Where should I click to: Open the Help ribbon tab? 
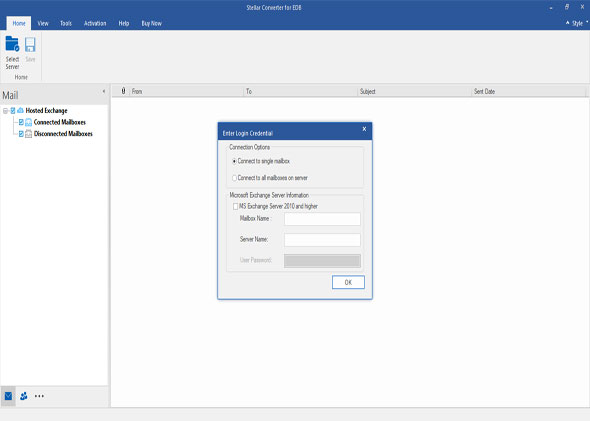pos(124,23)
